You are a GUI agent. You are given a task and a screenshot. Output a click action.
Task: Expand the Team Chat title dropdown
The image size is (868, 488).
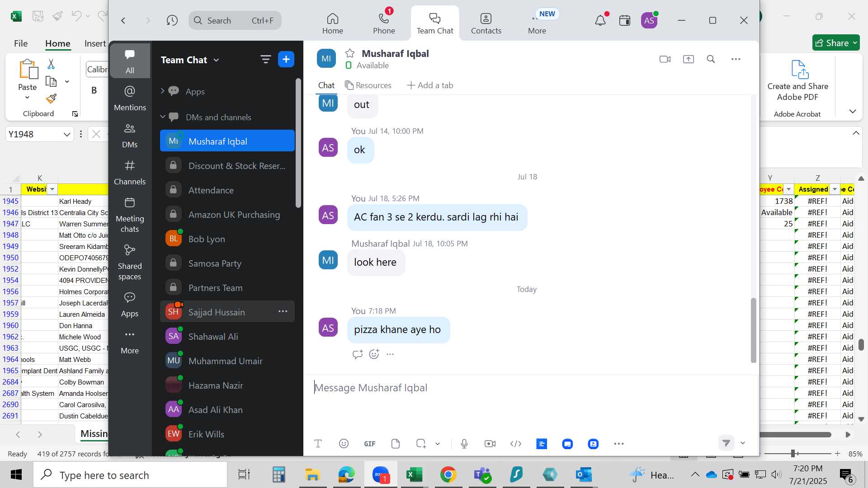(x=216, y=60)
